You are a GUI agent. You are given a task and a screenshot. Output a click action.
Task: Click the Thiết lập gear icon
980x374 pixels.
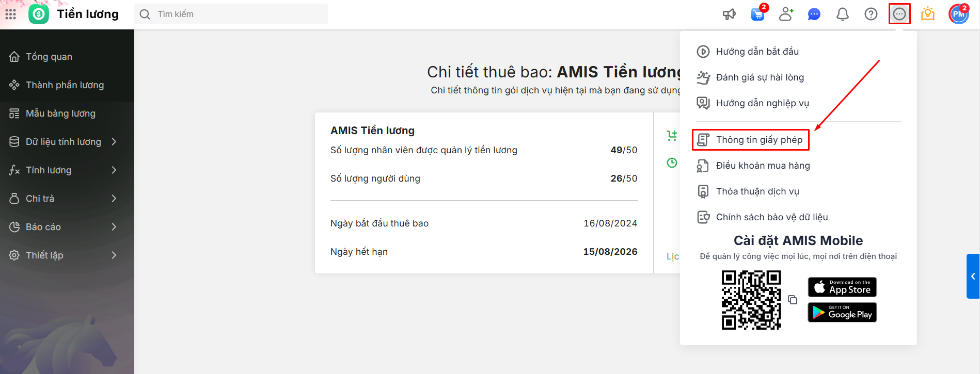click(14, 255)
